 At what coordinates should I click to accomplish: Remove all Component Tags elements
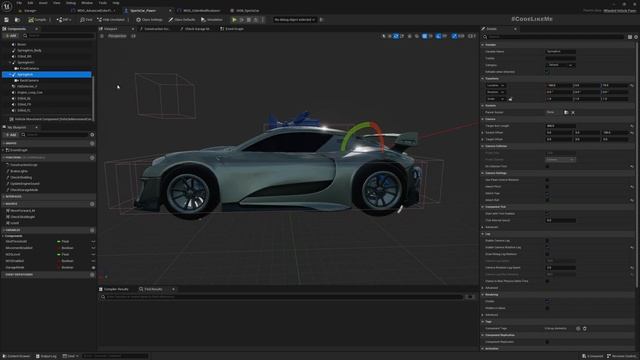pyautogui.click(x=584, y=328)
